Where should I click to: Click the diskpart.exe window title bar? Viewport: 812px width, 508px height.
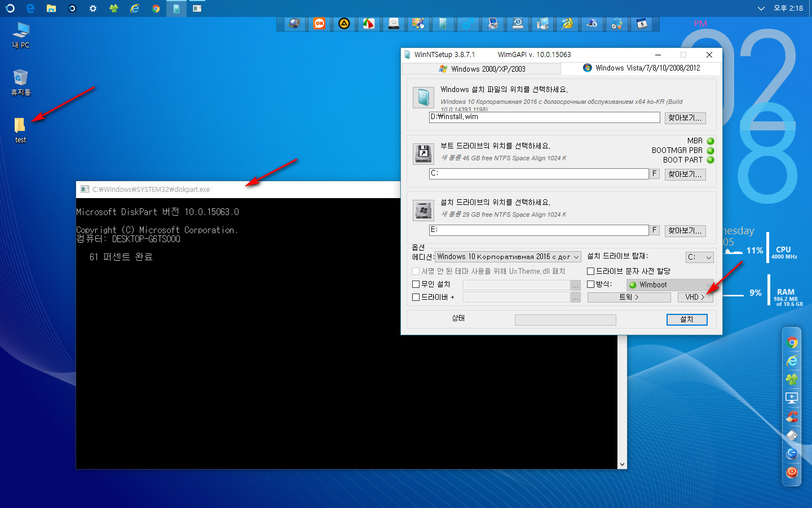[238, 190]
